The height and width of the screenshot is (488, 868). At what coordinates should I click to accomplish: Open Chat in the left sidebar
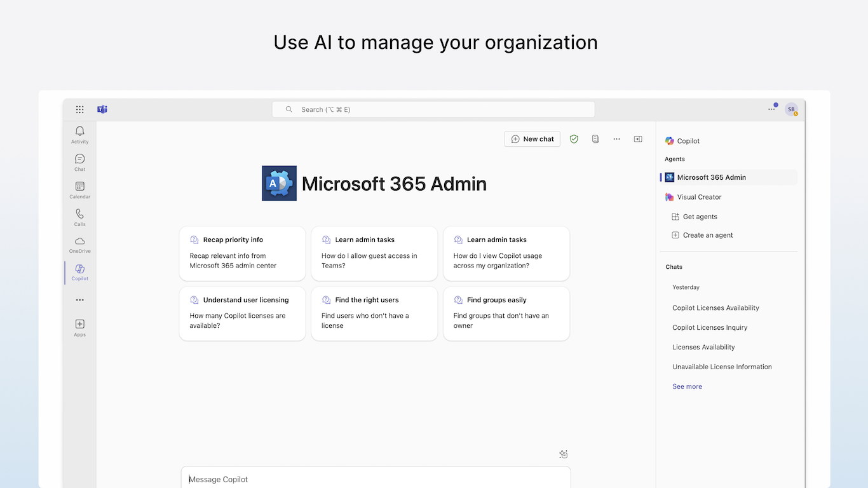(x=79, y=162)
